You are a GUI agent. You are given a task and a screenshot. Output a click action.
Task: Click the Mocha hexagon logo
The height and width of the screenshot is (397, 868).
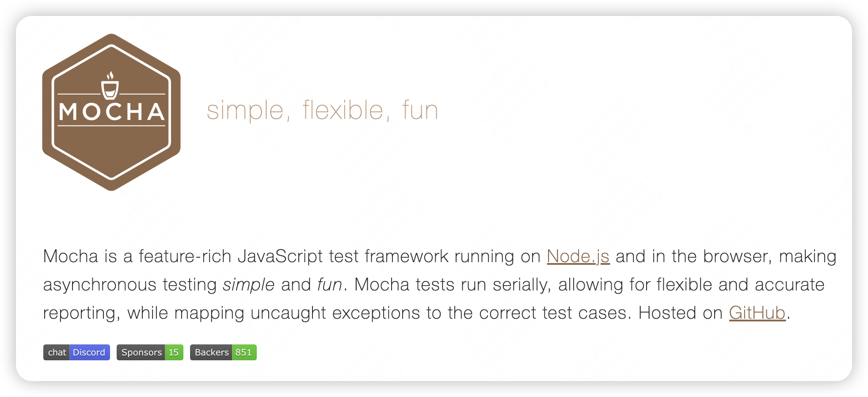coord(111,112)
